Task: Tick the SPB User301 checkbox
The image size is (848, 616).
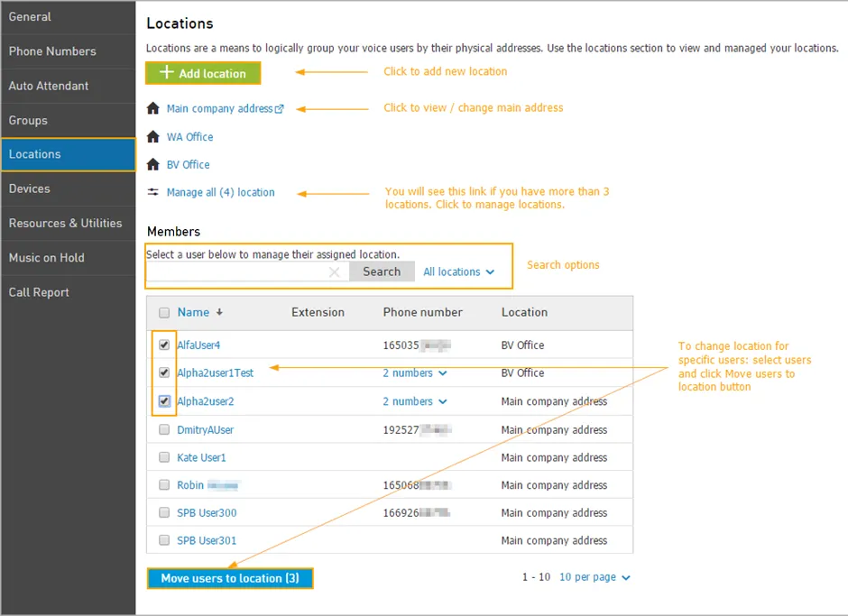Action: [164, 539]
